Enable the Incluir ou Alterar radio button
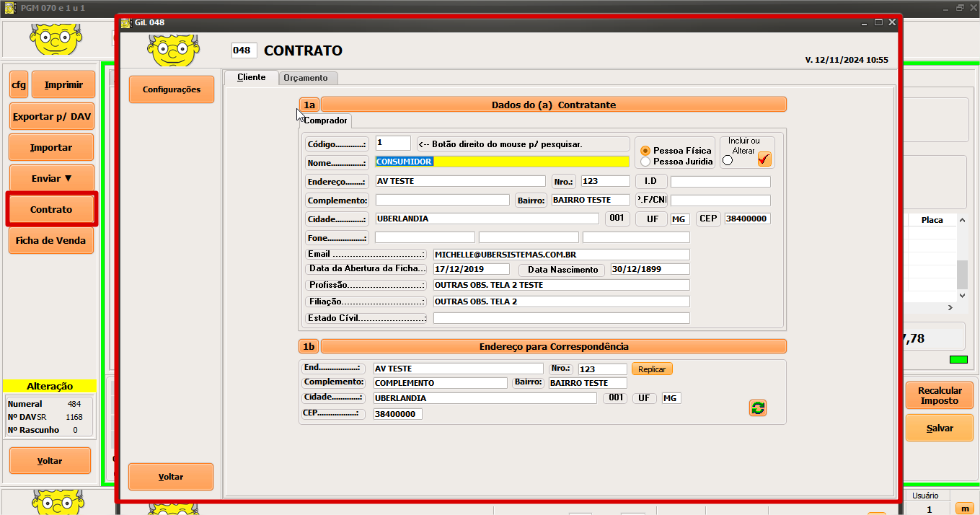980x515 pixels. pos(727,160)
